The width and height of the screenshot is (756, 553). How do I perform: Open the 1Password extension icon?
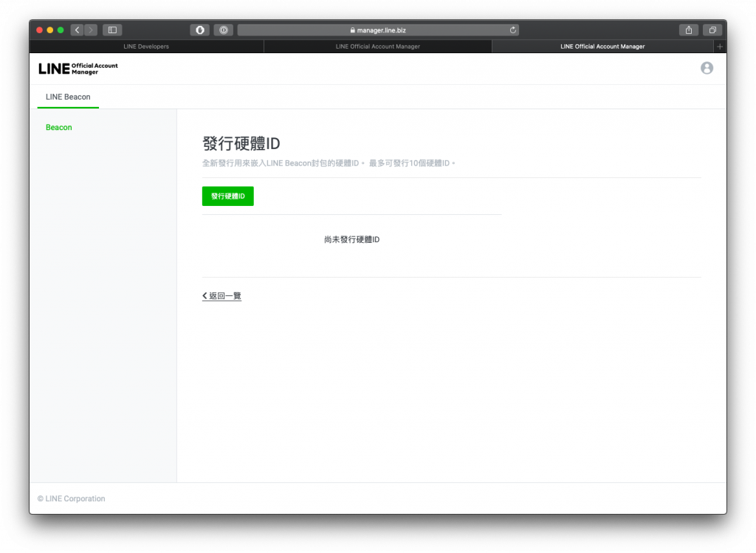pos(223,30)
